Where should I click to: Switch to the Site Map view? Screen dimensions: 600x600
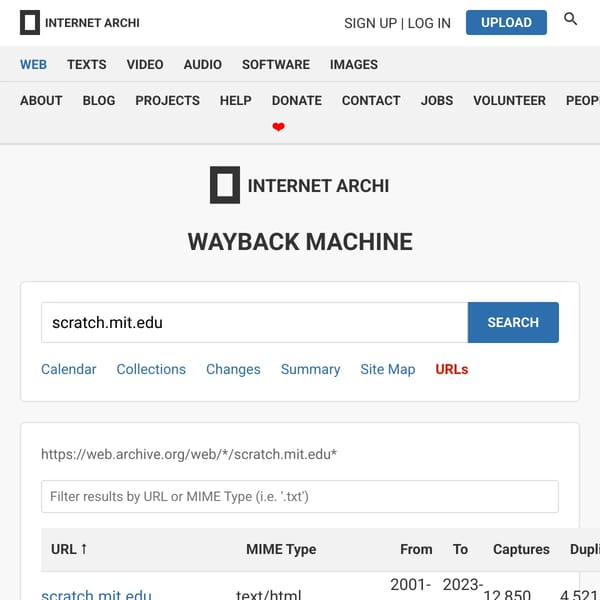(x=388, y=369)
